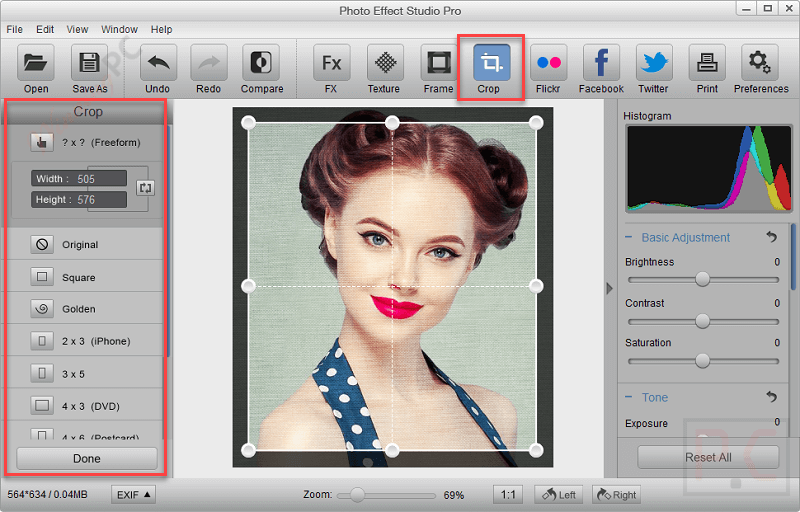Viewport: 800px width, 512px height.
Task: Open the File menu
Action: [14, 30]
